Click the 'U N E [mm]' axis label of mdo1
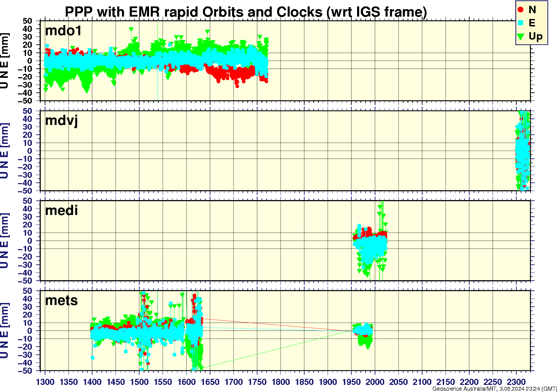 pos(4,61)
